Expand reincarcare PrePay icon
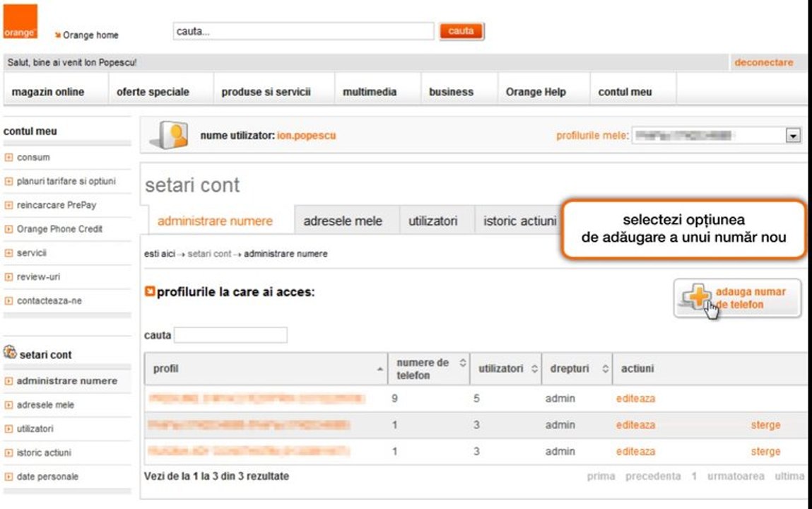 (8, 205)
